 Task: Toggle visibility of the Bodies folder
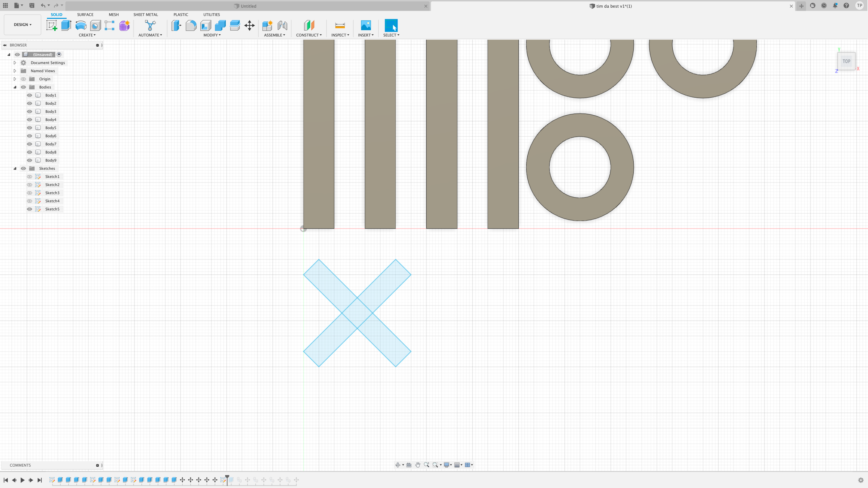24,87
